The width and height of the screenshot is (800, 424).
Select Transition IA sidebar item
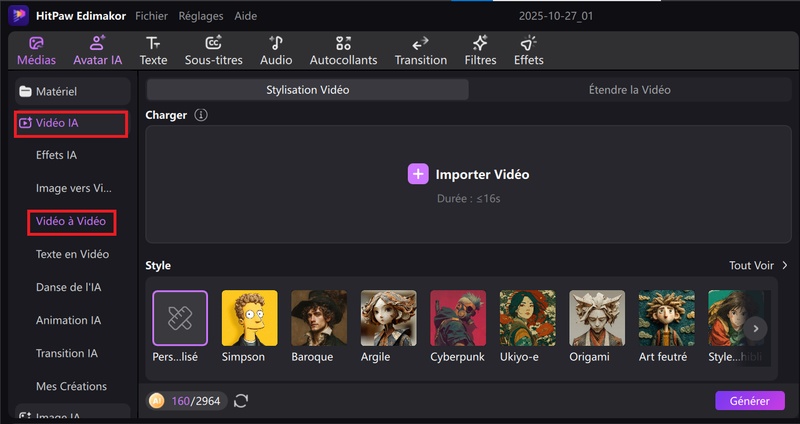(66, 353)
